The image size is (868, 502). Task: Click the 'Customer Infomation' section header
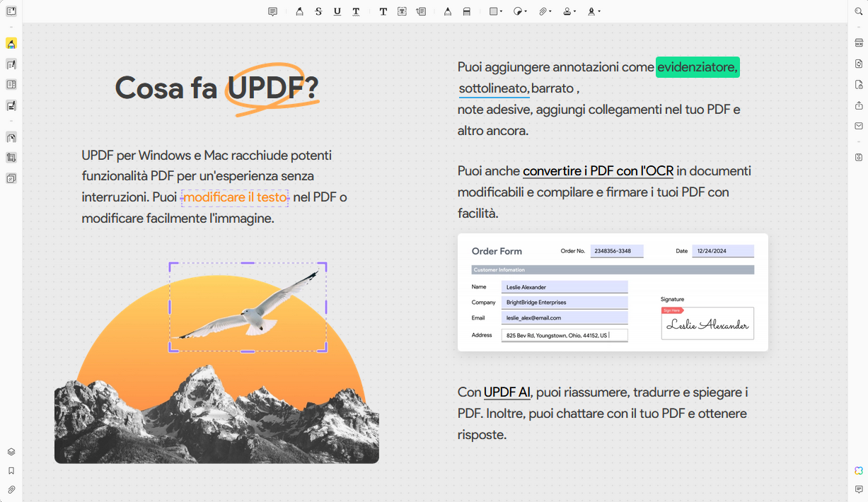tap(613, 270)
